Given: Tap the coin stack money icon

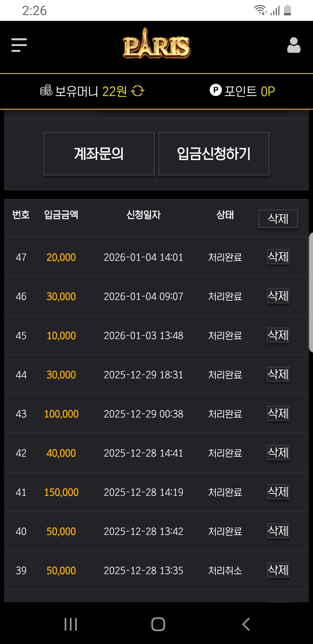Looking at the screenshot, I should [46, 91].
